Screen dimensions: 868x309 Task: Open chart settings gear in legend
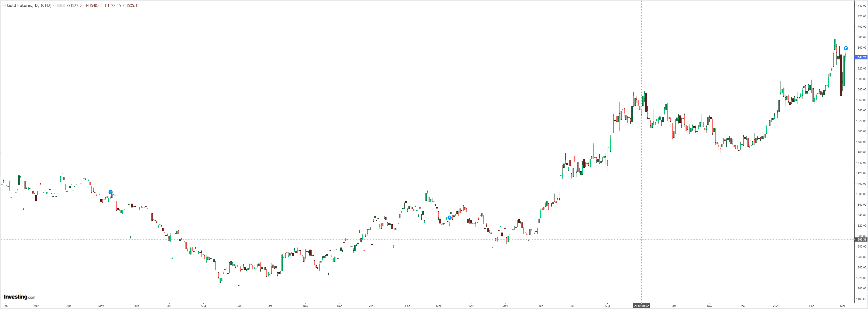pos(63,6)
